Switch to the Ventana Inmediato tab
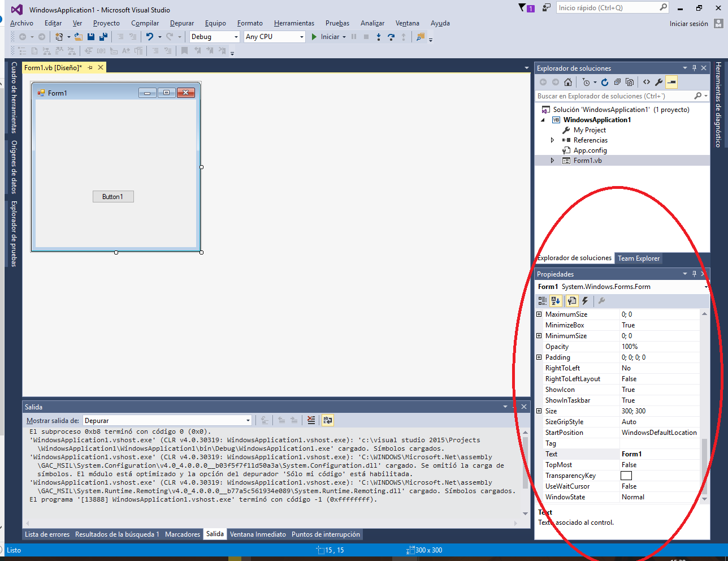 (x=258, y=534)
